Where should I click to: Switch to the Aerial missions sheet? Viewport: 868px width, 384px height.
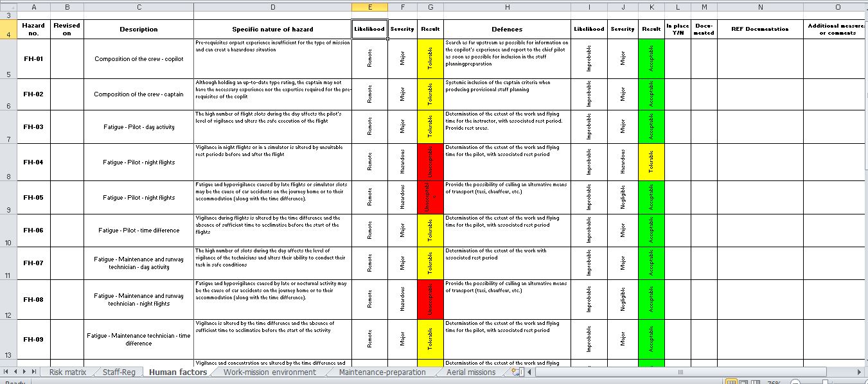tap(471, 372)
